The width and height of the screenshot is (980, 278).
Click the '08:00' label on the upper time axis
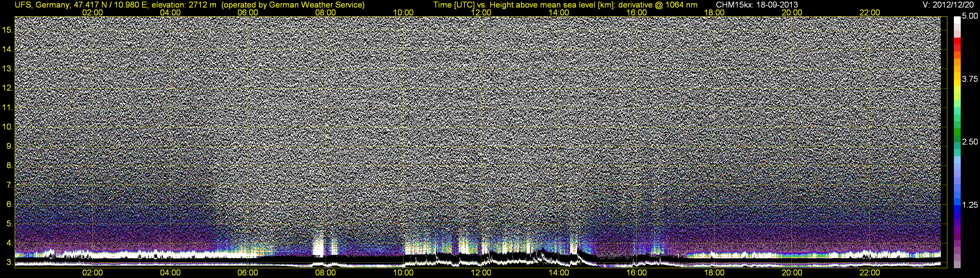(326, 12)
